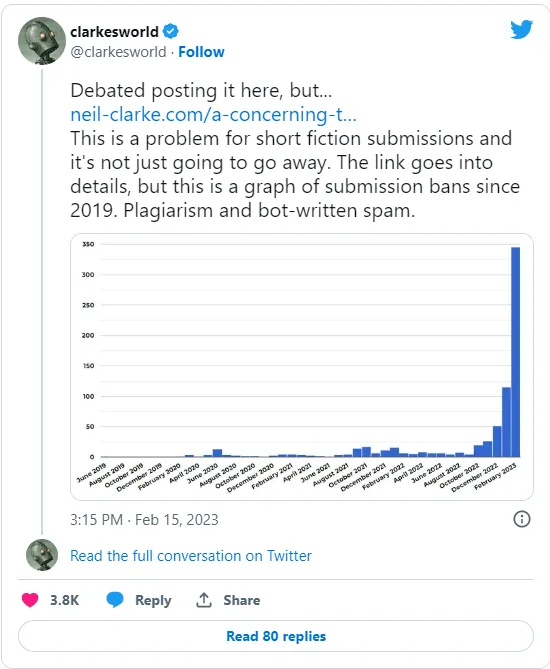Click the small robot avatar near conversation link
This screenshot has height=669, width=550.
pyautogui.click(x=42, y=555)
